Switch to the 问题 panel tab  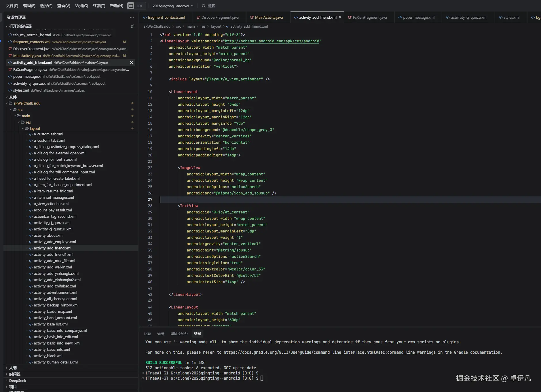147,334
